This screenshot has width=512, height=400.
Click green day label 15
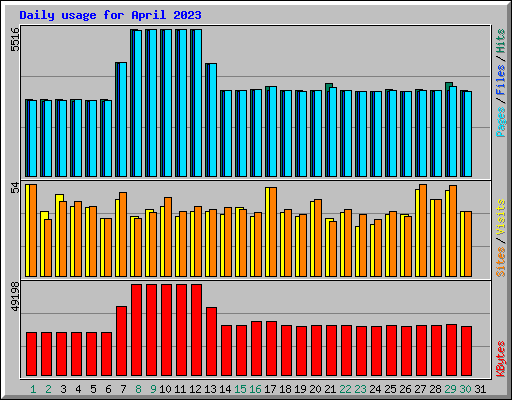point(240,389)
